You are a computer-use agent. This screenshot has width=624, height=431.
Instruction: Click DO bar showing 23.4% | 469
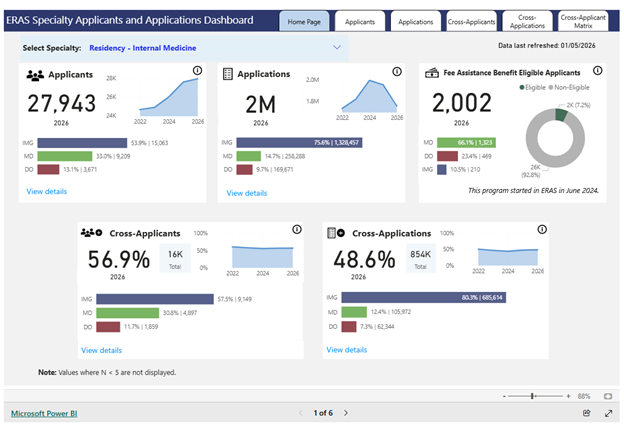click(x=447, y=156)
